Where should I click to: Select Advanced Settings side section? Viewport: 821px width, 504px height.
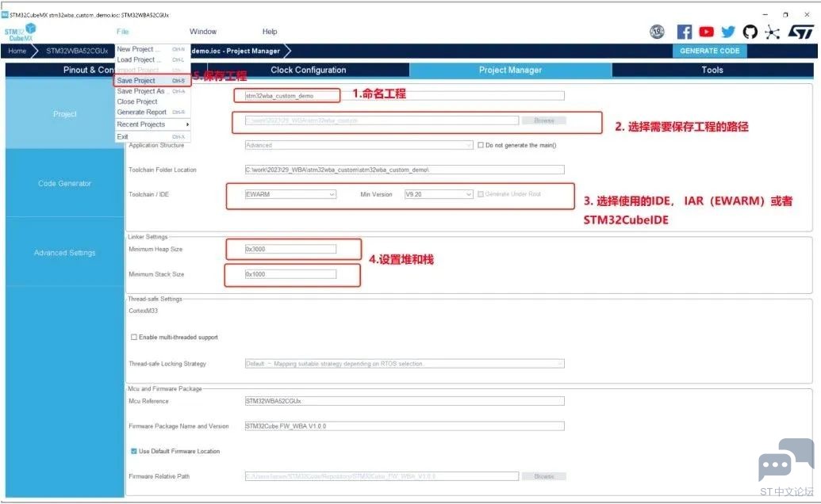coord(64,253)
